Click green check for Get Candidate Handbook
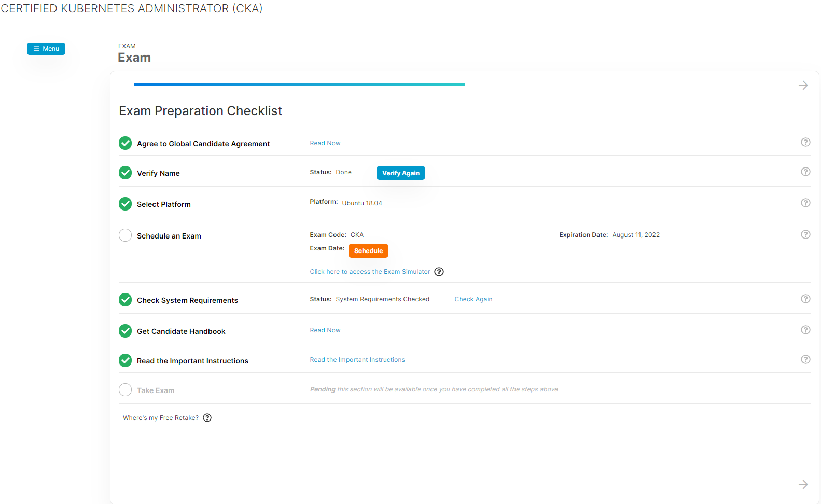This screenshot has width=821, height=504. [x=125, y=331]
